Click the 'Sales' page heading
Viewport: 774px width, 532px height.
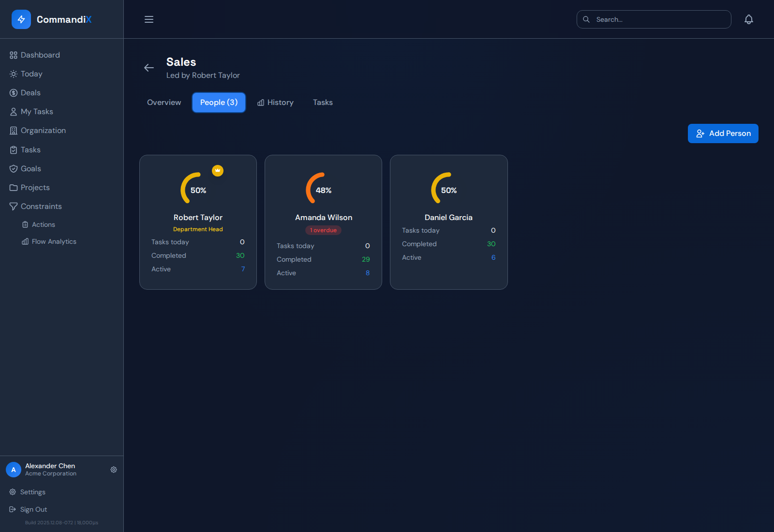click(181, 62)
